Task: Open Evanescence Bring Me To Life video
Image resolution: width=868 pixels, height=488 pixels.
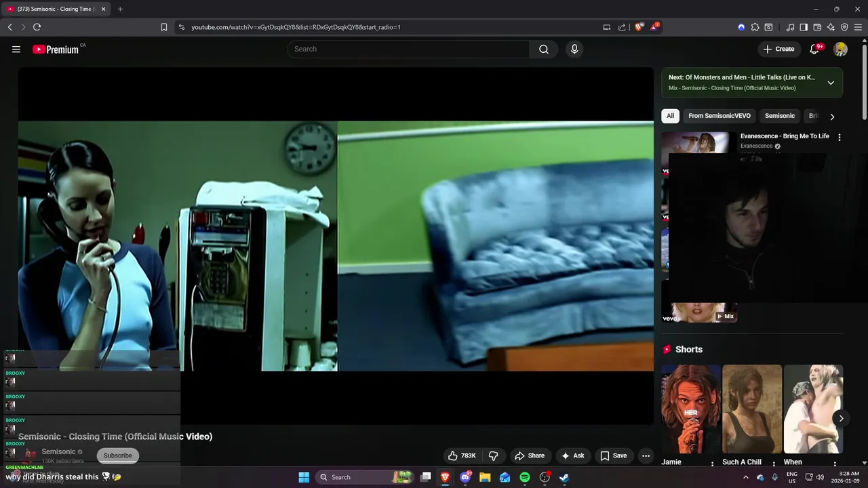Action: click(x=785, y=136)
